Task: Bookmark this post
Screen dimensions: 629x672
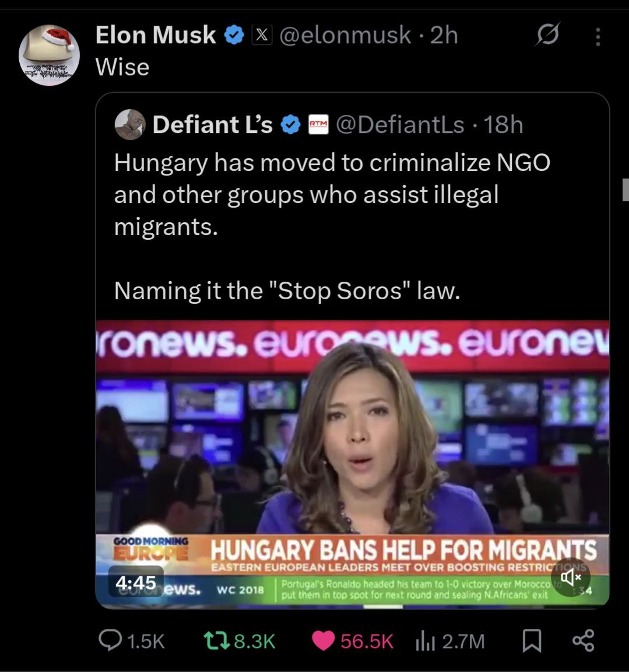Action: 531,642
